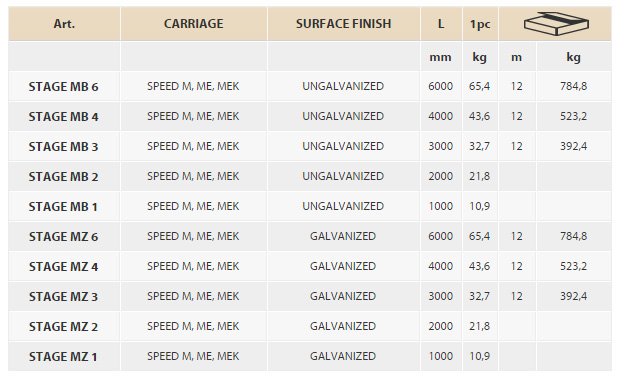Select STAGE MZ 2 row label

click(63, 326)
